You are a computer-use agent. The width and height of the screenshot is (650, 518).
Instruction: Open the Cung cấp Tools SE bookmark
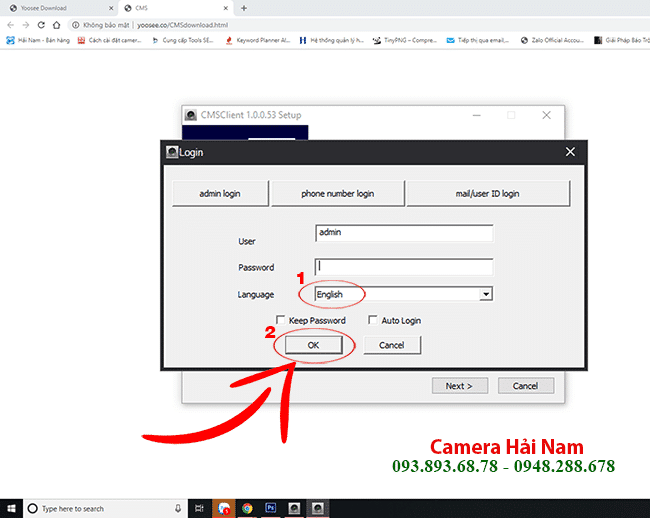pos(182,40)
